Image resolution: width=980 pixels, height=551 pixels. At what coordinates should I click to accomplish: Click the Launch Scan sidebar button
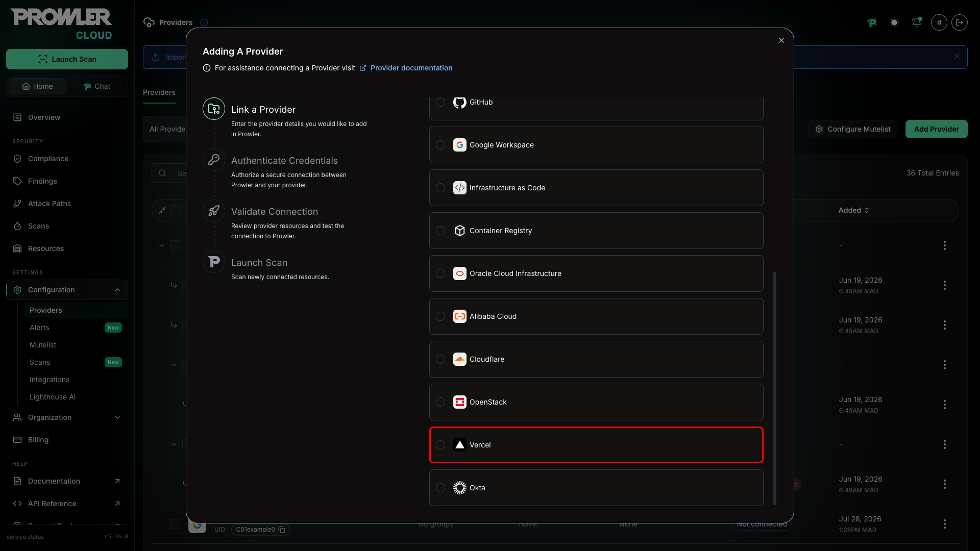67,59
